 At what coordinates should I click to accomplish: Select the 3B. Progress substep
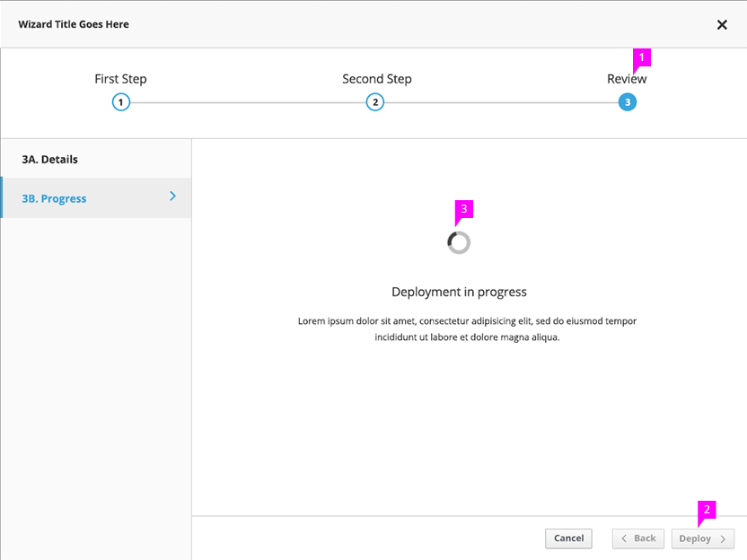click(x=96, y=198)
